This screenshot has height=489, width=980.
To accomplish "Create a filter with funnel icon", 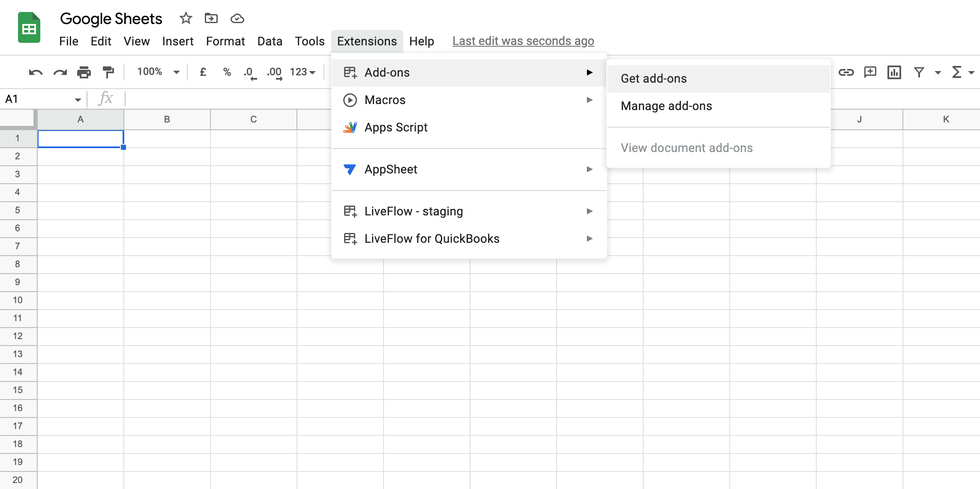I will [919, 72].
